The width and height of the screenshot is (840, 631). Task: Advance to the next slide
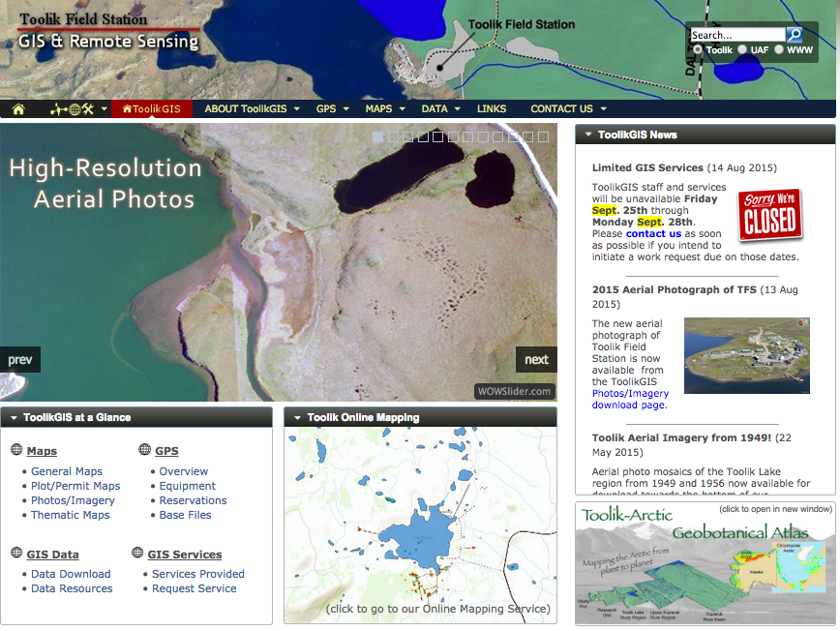(x=536, y=359)
